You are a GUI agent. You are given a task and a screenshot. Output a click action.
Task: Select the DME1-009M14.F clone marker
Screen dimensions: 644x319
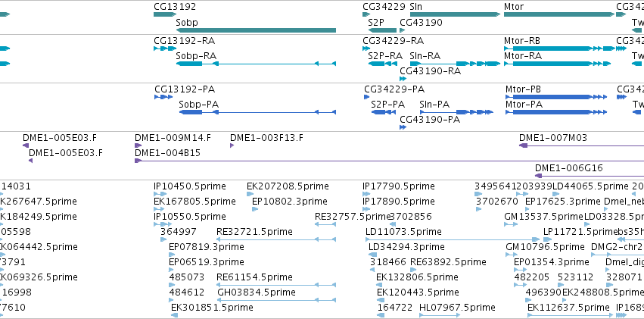coord(138,145)
